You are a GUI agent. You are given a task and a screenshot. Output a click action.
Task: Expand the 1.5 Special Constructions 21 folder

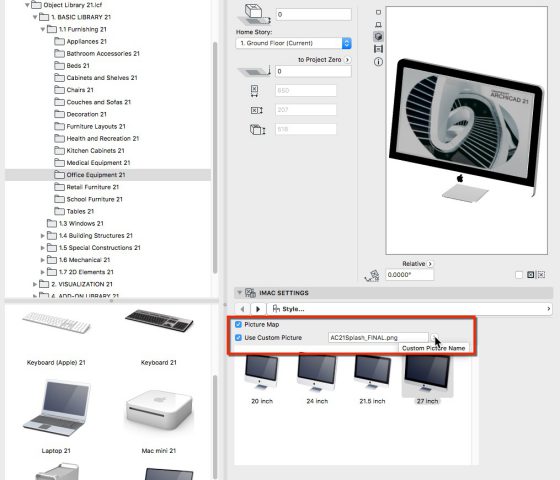pyautogui.click(x=42, y=248)
